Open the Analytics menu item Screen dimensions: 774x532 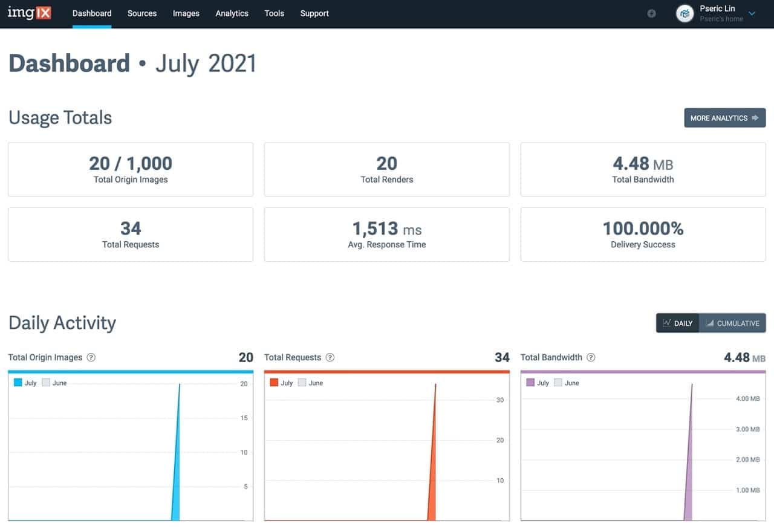(232, 13)
